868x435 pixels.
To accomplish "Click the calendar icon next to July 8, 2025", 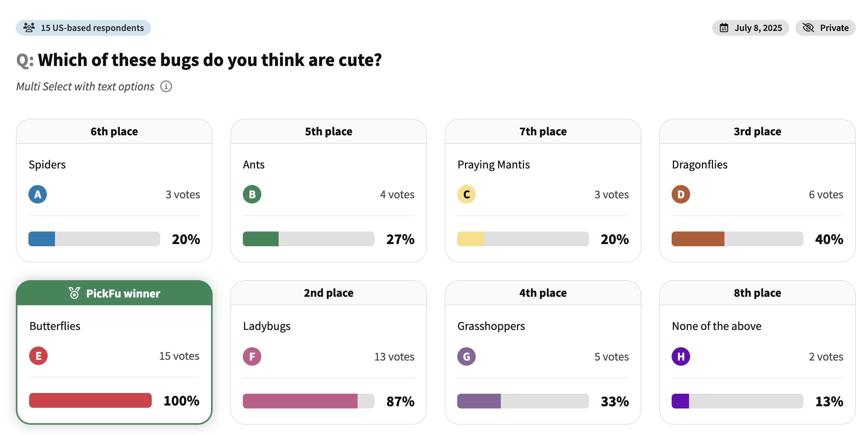I will point(724,28).
